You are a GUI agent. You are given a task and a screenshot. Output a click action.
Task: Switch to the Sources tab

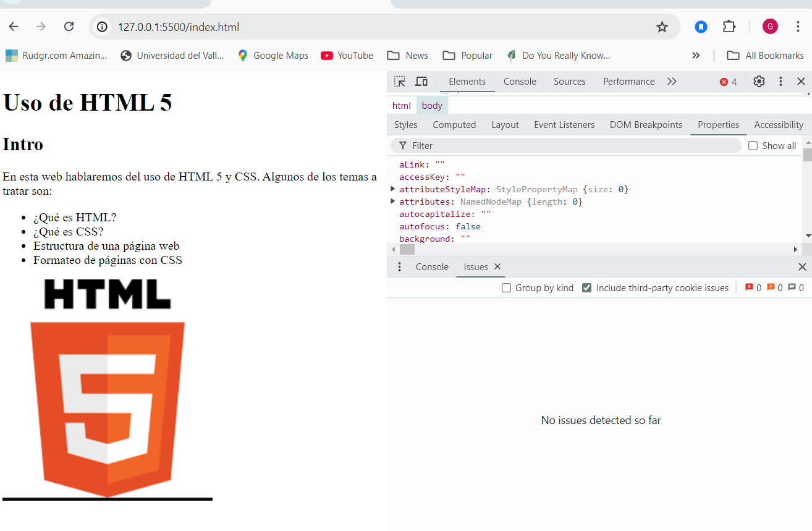click(570, 82)
